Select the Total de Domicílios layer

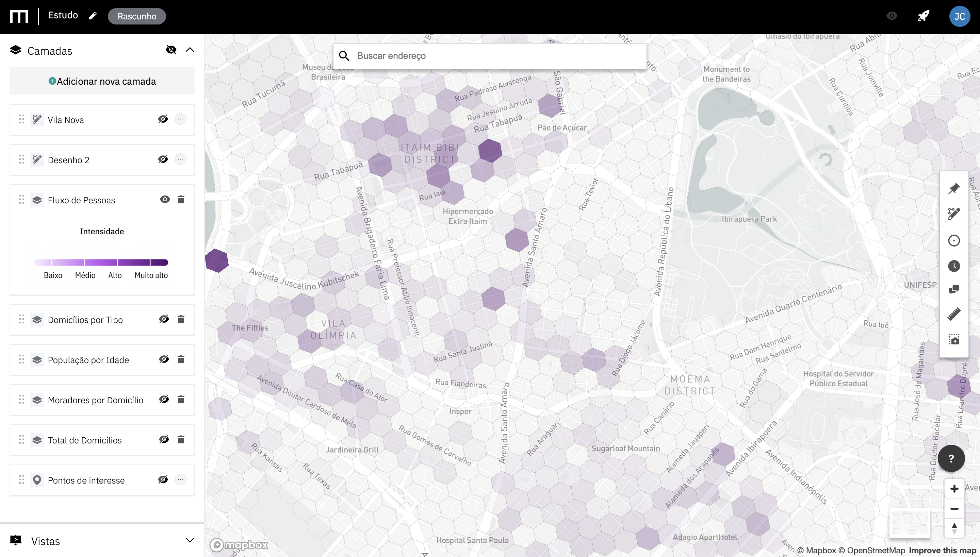(x=85, y=440)
